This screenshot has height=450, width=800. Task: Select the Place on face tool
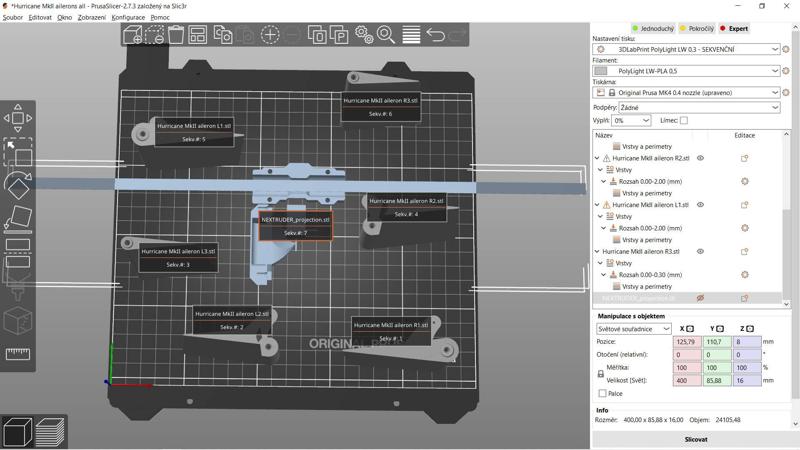click(x=18, y=218)
